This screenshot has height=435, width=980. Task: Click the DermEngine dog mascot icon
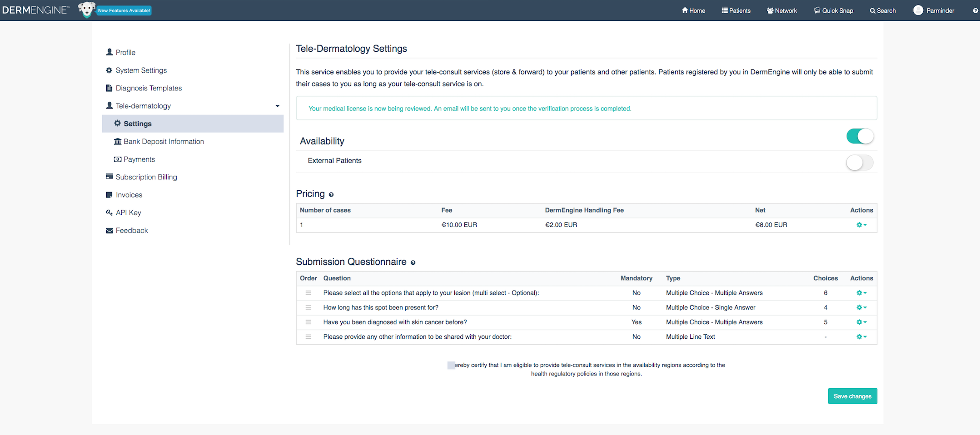click(x=86, y=10)
